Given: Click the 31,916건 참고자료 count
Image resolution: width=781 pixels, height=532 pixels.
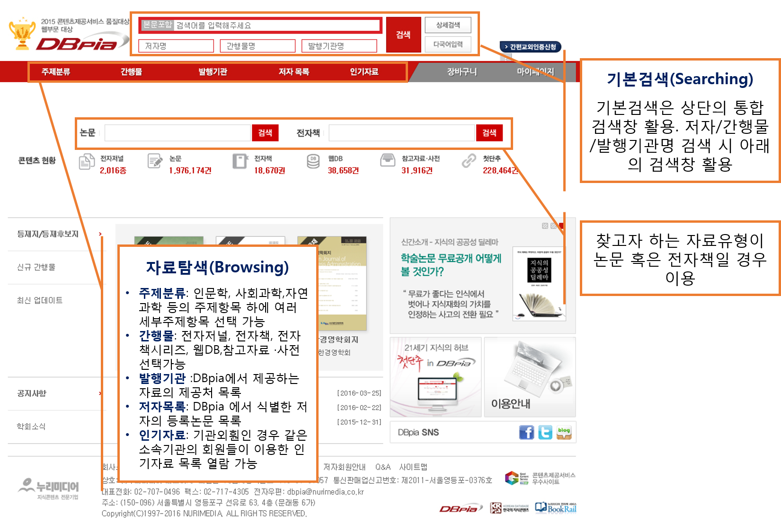Looking at the screenshot, I should point(417,171).
